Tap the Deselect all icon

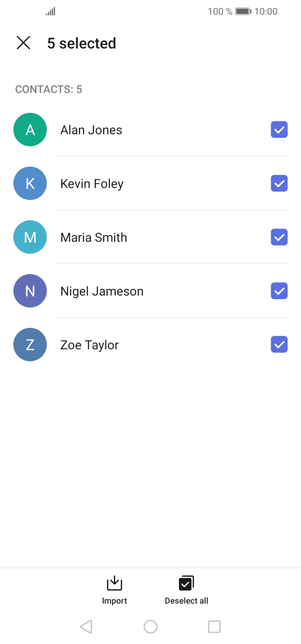pyautogui.click(x=186, y=583)
